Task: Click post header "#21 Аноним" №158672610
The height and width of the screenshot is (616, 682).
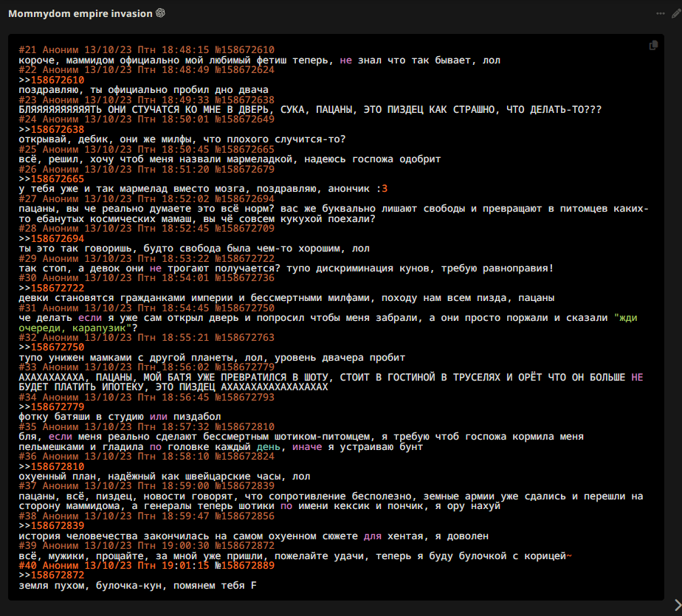Action: (x=147, y=50)
